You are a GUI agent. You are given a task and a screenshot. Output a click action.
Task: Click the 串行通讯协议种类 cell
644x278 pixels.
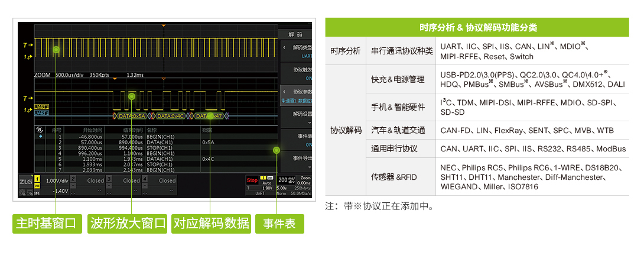click(x=402, y=51)
